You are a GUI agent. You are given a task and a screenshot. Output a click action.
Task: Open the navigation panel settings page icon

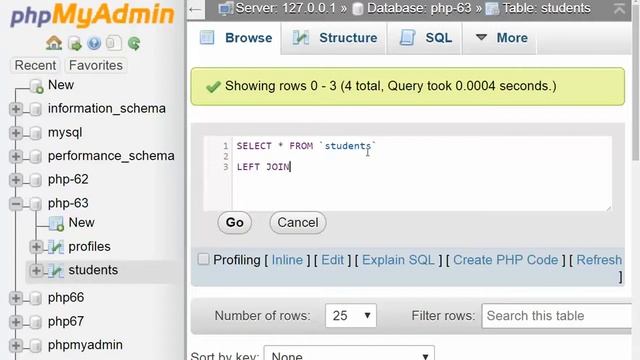click(x=114, y=43)
